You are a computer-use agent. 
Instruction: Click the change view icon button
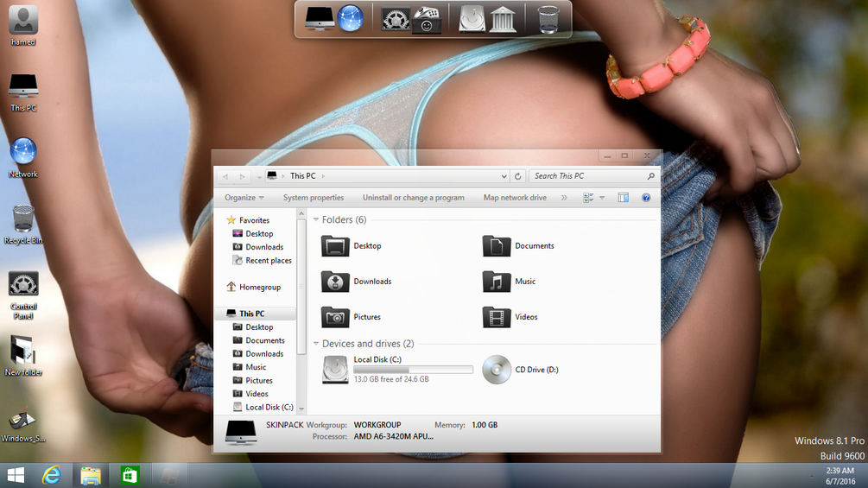point(588,198)
